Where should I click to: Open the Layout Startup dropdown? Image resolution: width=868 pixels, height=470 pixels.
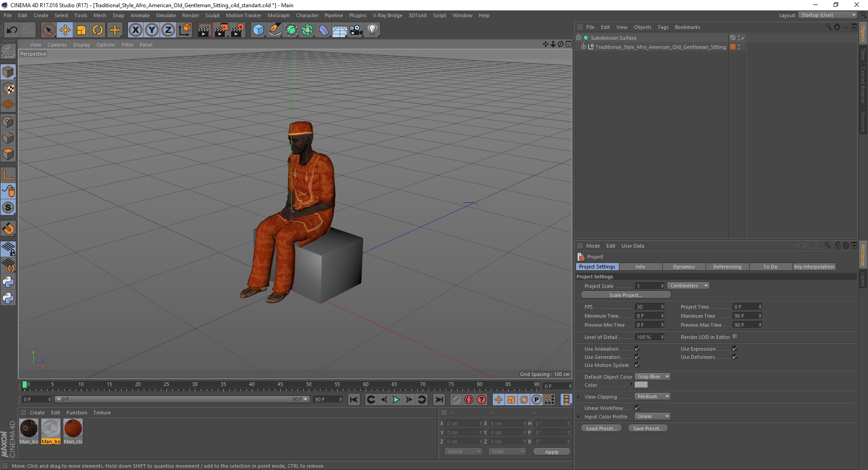click(x=828, y=15)
